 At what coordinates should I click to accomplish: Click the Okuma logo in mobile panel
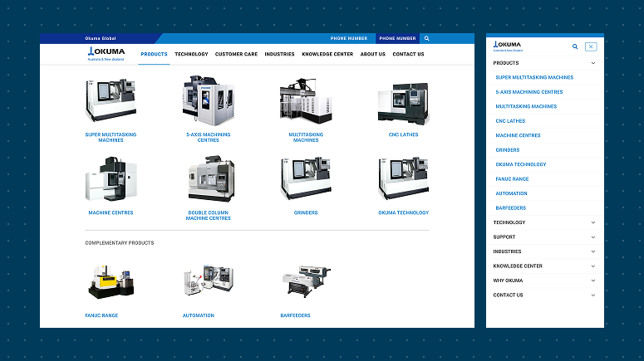[x=507, y=46]
